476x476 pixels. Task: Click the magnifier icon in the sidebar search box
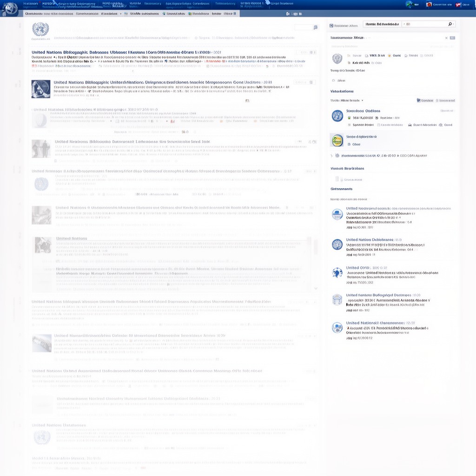pyautogui.click(x=450, y=24)
